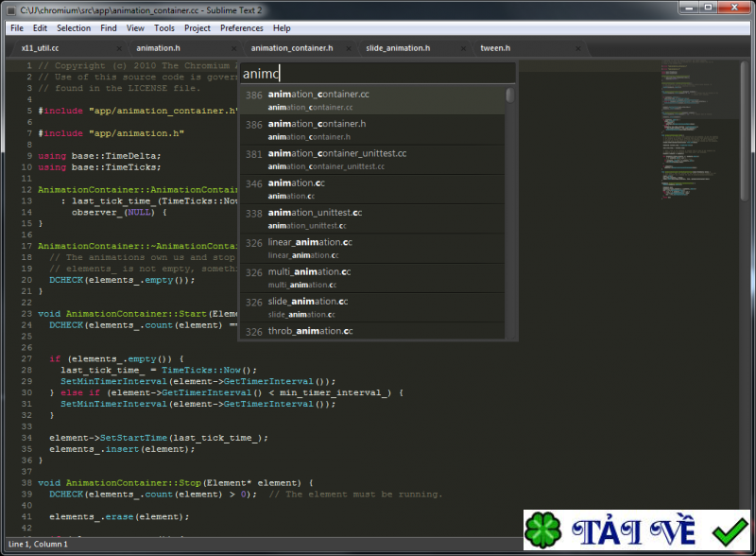Click the green checkmark icon

coord(730,531)
